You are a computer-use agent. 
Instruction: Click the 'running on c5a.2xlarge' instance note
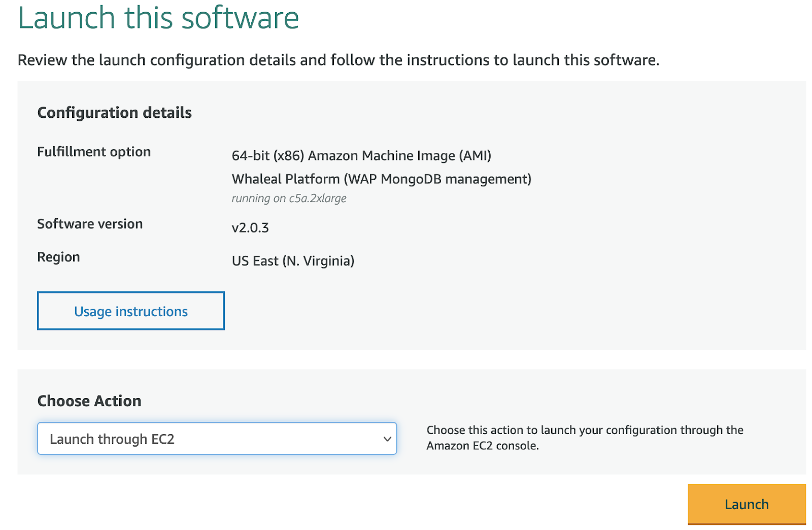pyautogui.click(x=289, y=198)
